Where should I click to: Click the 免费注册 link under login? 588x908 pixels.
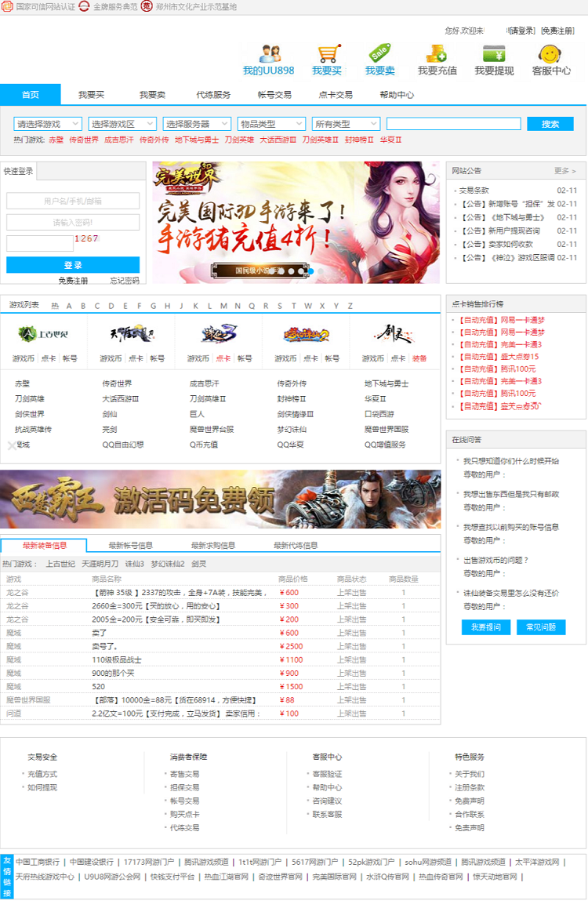pyautogui.click(x=73, y=281)
